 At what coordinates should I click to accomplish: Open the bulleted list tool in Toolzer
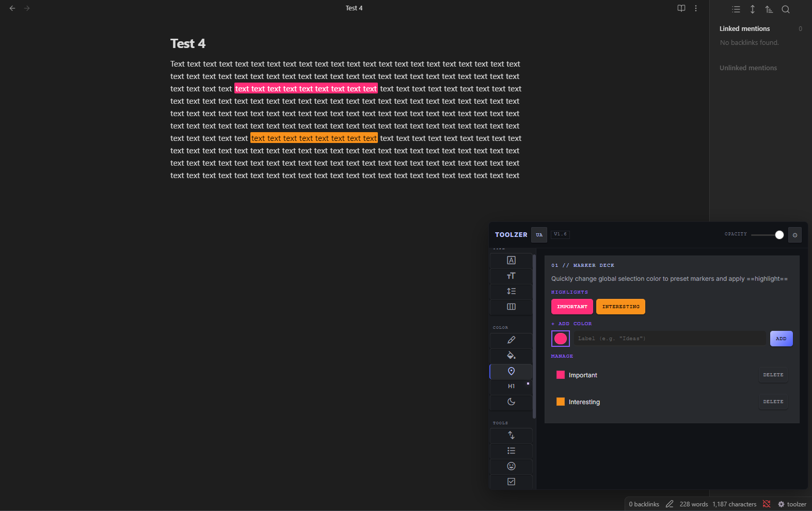(511, 451)
